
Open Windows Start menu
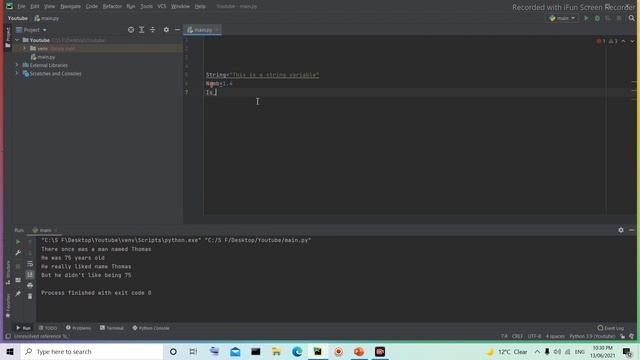[10, 351]
